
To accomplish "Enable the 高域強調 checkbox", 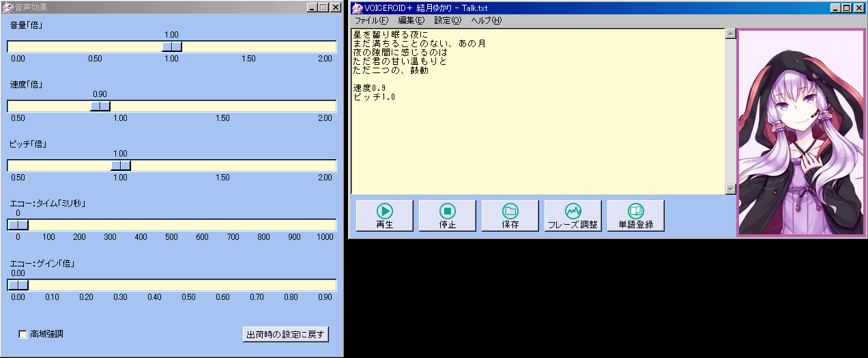I will tap(23, 334).
